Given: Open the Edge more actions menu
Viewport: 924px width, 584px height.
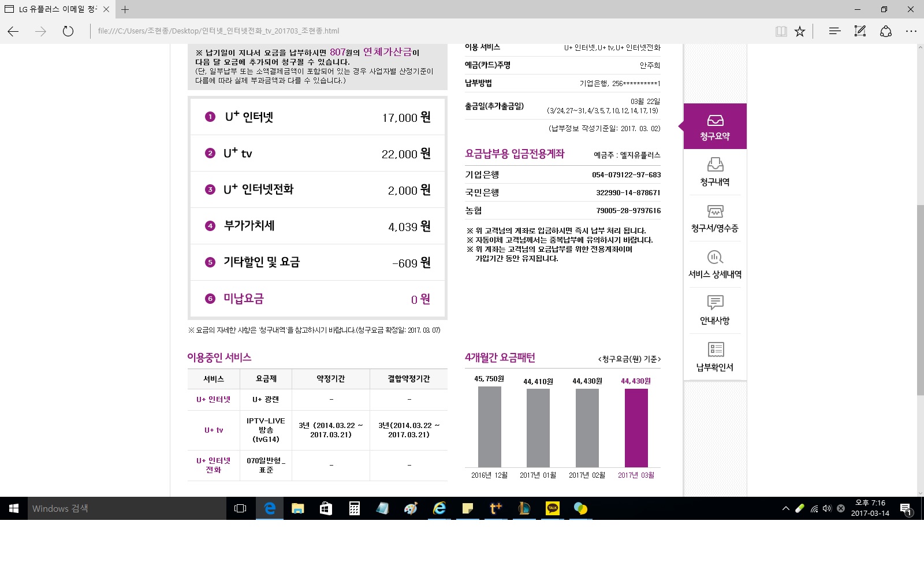Looking at the screenshot, I should [x=911, y=31].
